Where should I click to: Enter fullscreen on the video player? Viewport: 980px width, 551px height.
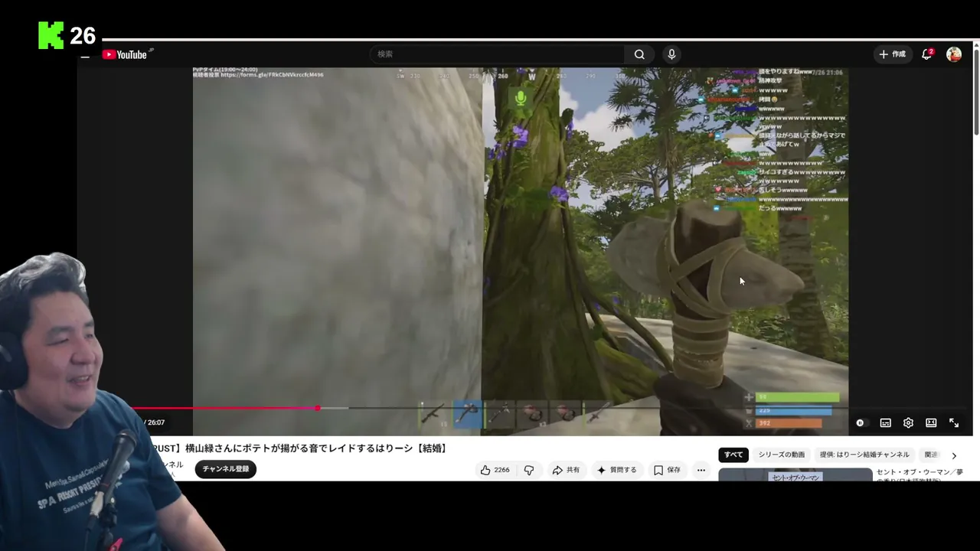954,422
